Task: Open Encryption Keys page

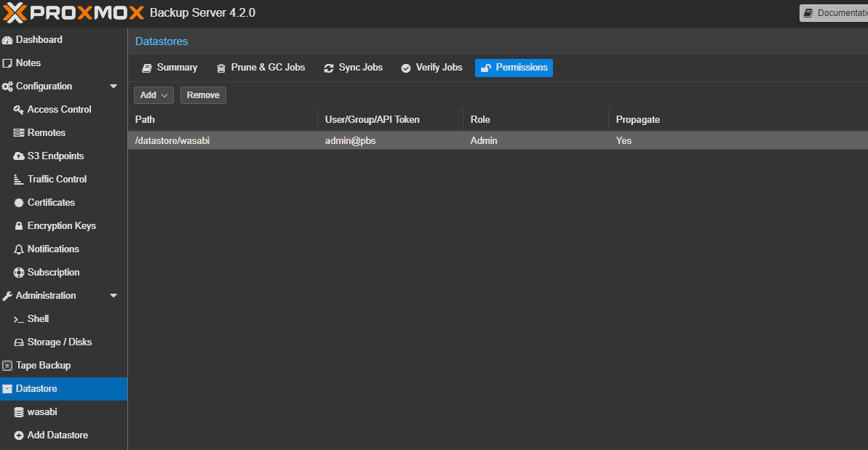Action: click(x=63, y=225)
